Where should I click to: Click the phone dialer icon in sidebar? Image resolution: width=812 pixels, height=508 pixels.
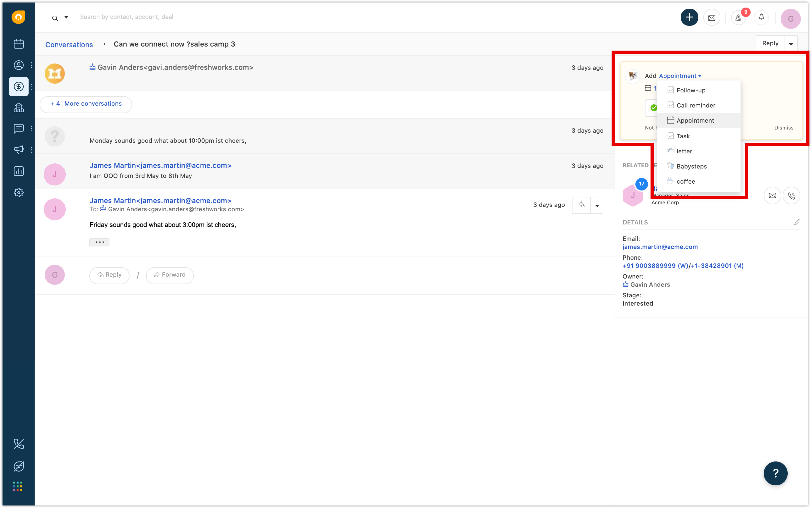tap(18, 444)
